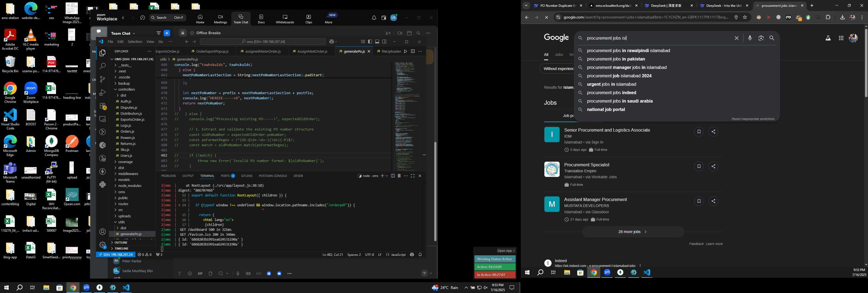Switch to POSTMAN CONSOLE panel tab
The image size is (868, 293).
coord(273,176)
